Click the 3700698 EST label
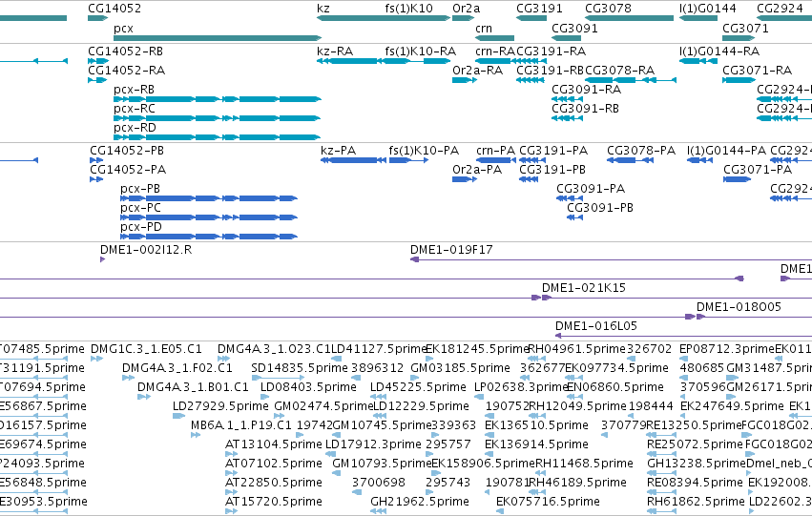Image resolution: width=812 pixels, height=516 pixels. pos(379,483)
